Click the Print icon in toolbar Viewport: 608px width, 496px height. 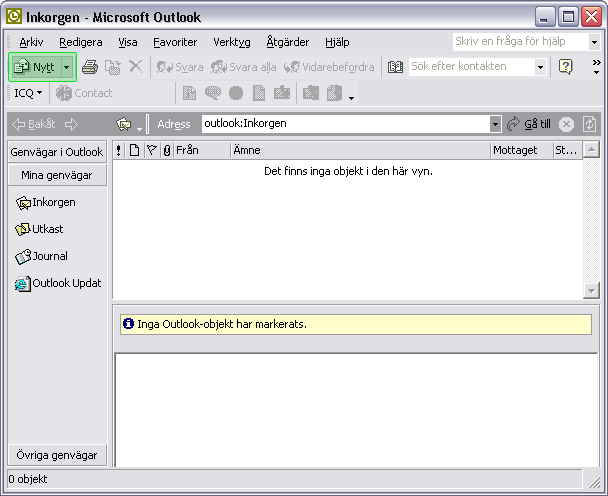coord(90,67)
